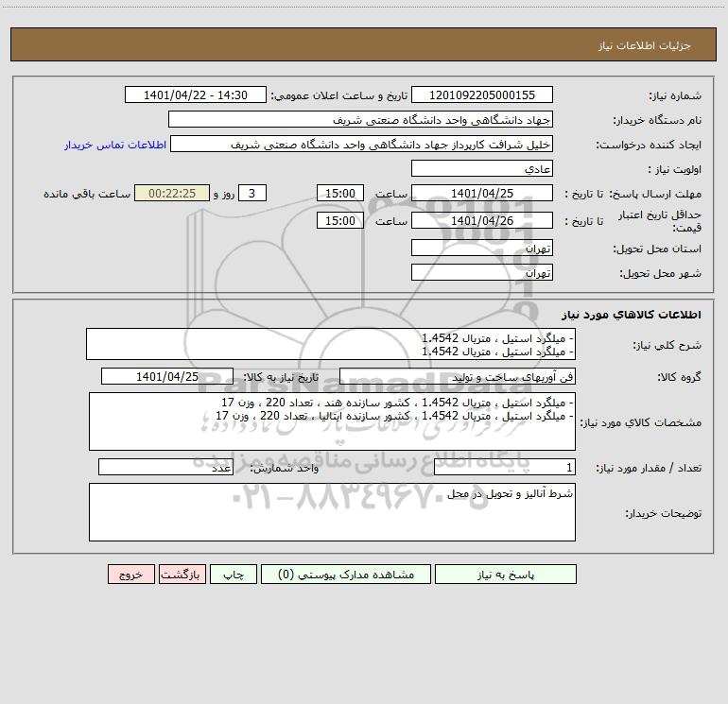Click the general need description text area
Viewport: 728px width, 704px height.
pos(331,344)
